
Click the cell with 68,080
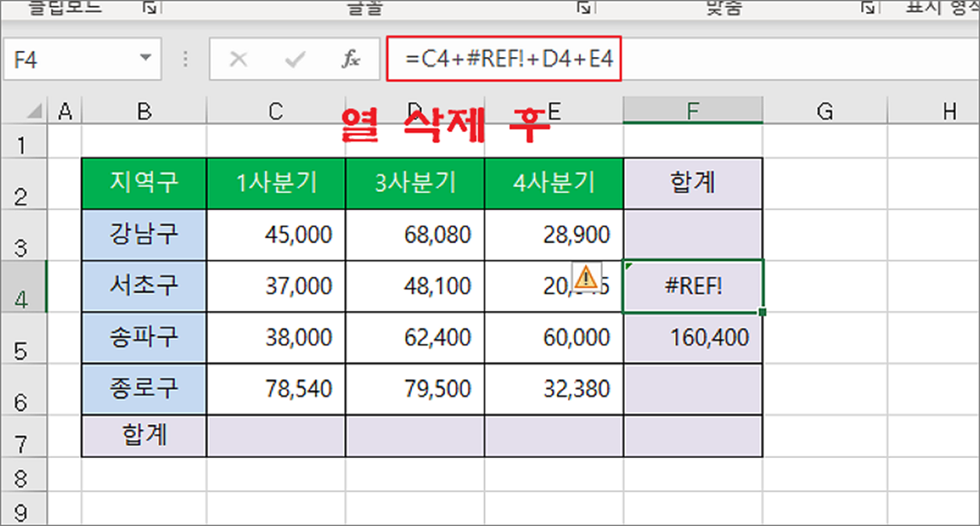[415, 234]
